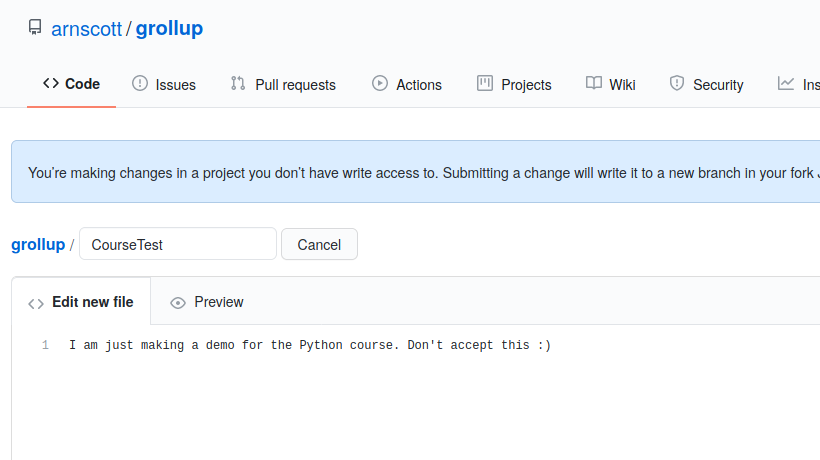Click the grollup breadcrumb link
This screenshot has height=460, width=820.
[x=38, y=244]
